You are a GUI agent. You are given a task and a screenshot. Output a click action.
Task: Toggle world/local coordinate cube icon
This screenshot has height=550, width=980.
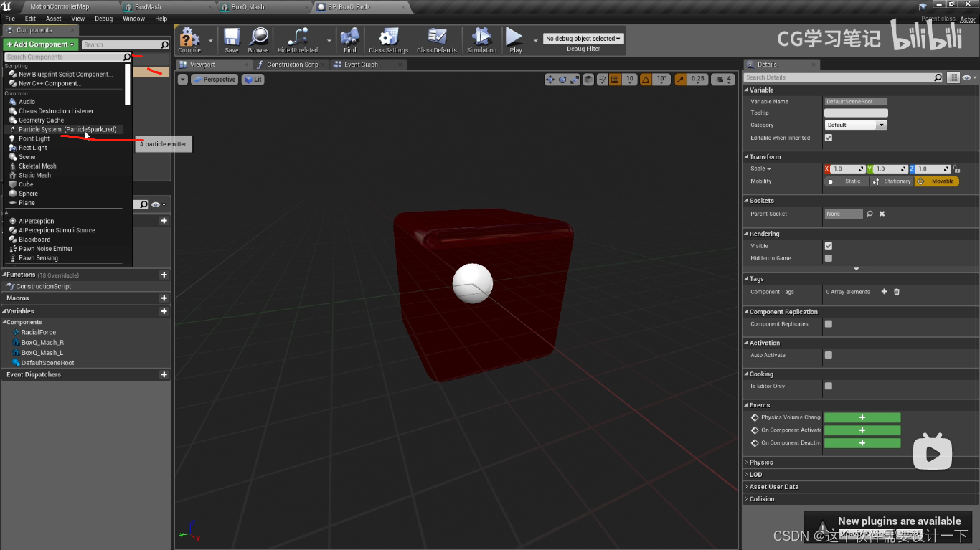pyautogui.click(x=588, y=80)
